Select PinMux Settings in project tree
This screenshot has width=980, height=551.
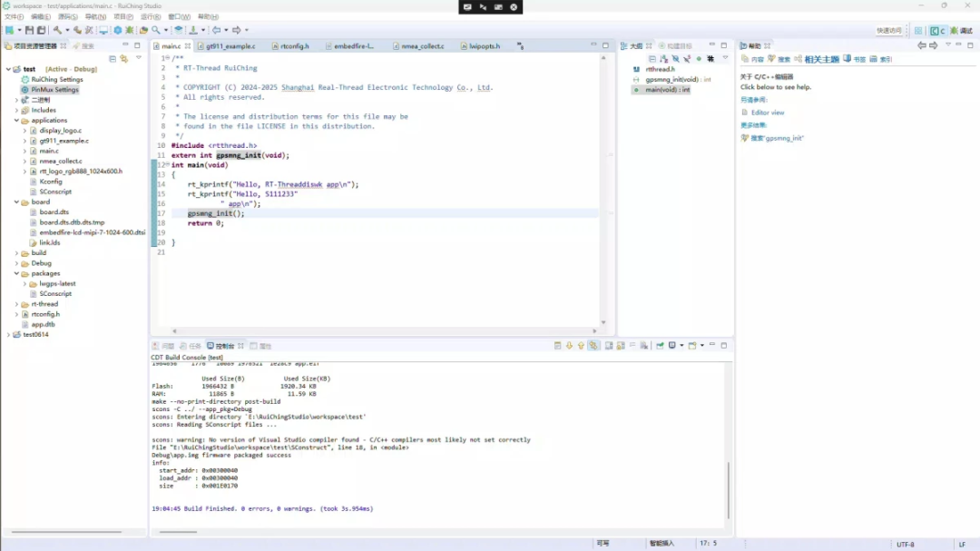pos(54,90)
